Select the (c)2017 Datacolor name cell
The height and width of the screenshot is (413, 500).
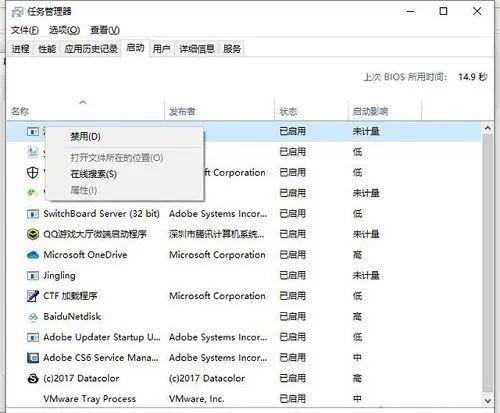[81, 378]
